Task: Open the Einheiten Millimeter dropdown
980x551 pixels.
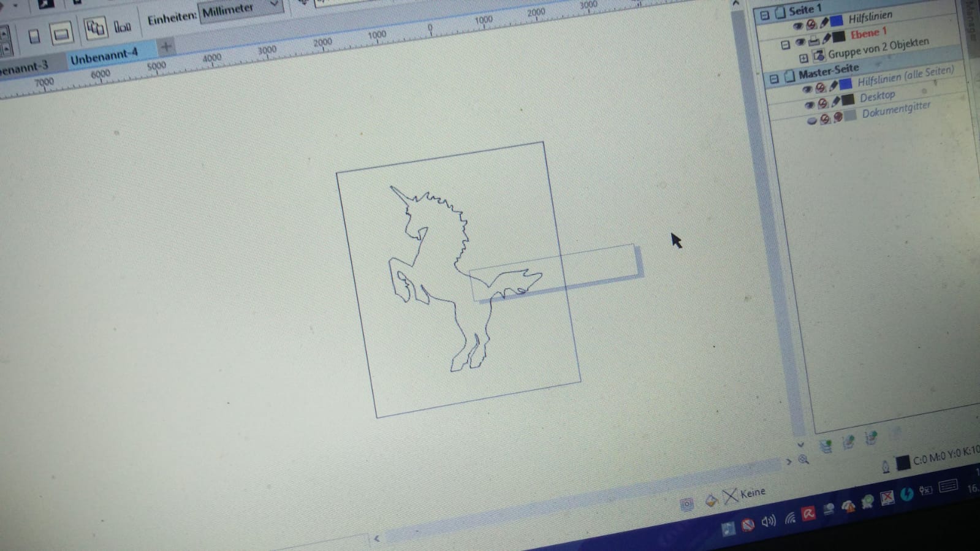Action: [241, 10]
